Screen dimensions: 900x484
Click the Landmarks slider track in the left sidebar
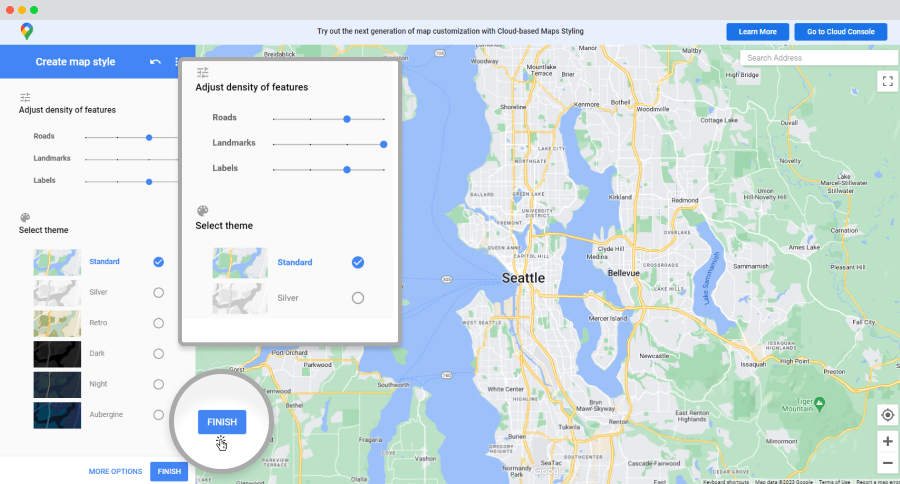point(131,159)
